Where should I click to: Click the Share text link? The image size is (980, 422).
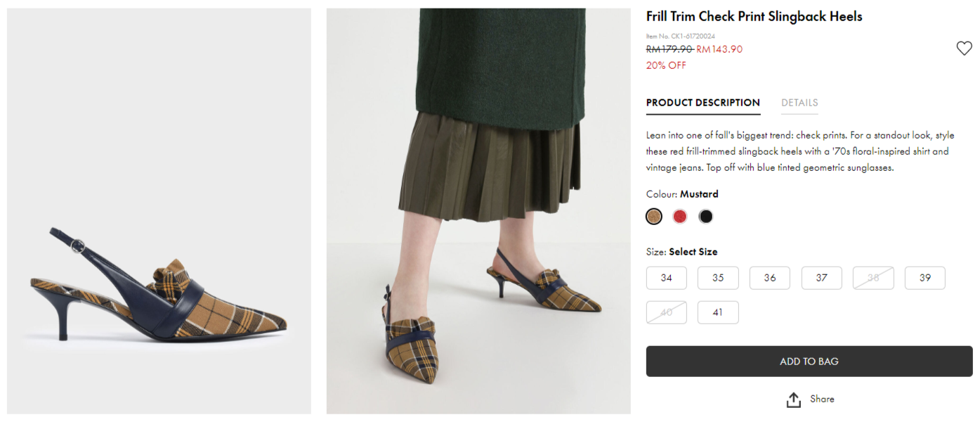click(x=822, y=399)
